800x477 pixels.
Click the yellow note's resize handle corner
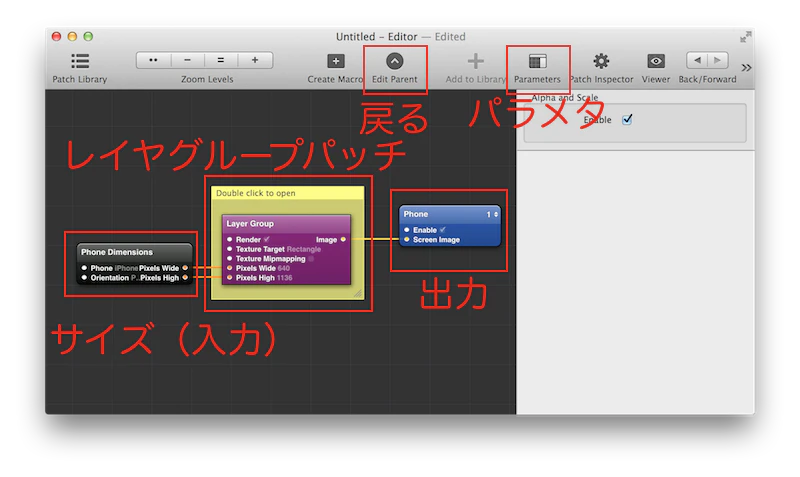[x=358, y=293]
